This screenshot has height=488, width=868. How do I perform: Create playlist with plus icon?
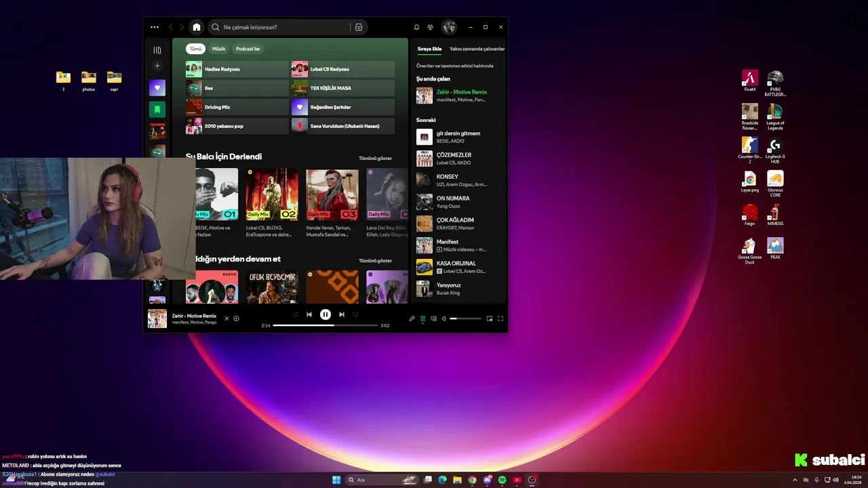[x=157, y=66]
